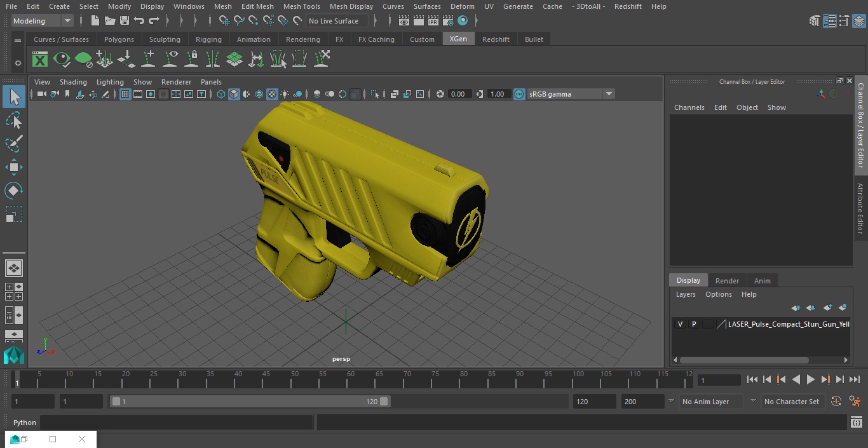The width and height of the screenshot is (868, 448).
Task: Toggle viewport grid display icon
Action: 125,94
